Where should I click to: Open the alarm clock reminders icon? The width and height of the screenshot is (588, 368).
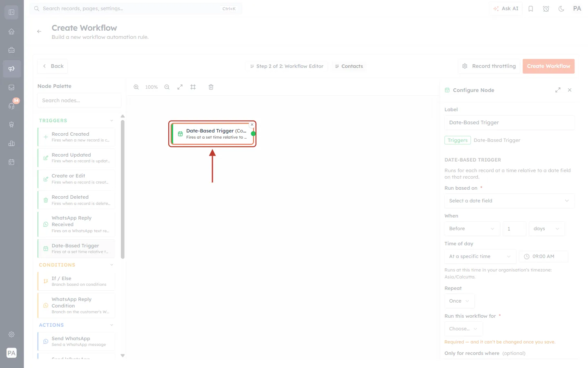click(546, 9)
